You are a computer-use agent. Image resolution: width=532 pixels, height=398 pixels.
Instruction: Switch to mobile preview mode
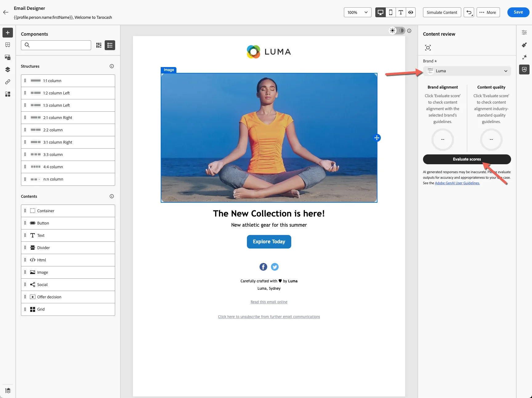391,12
